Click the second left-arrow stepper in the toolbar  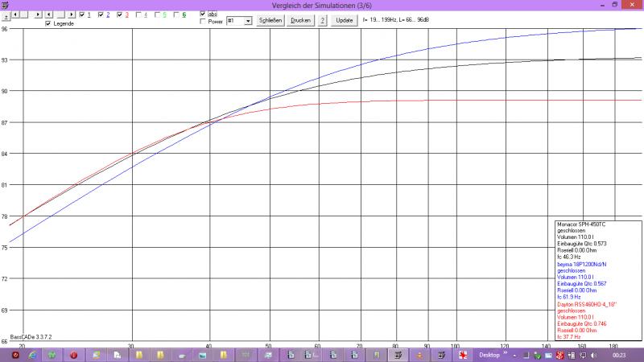click(49, 14)
